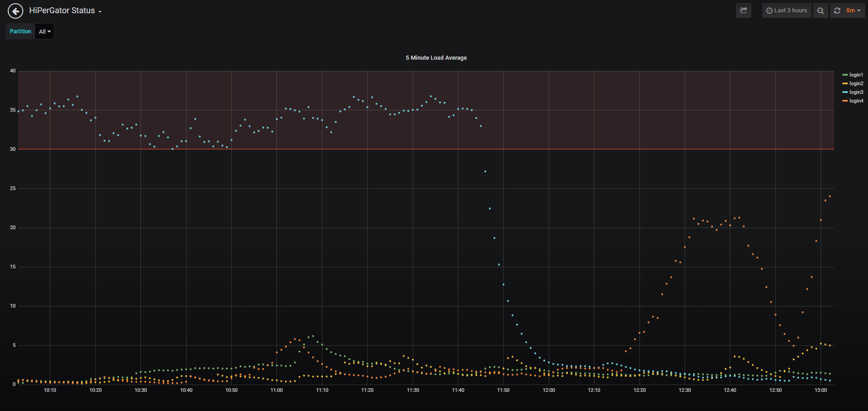Toggle the login1 series in legend
This screenshot has height=411, width=868.
click(x=856, y=75)
